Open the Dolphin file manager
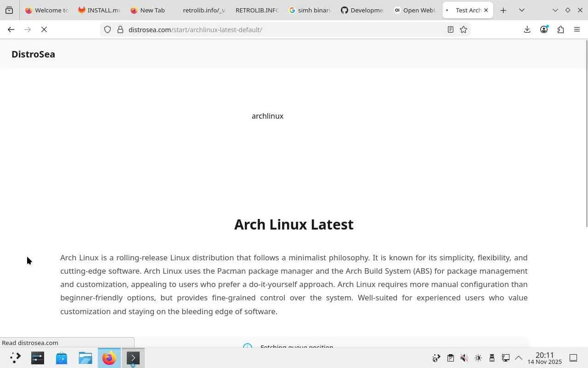The image size is (588, 368). [x=85, y=358]
